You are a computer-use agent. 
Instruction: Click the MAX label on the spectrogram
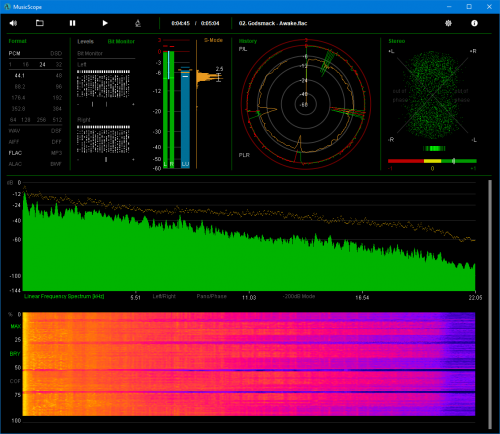[x=15, y=326]
